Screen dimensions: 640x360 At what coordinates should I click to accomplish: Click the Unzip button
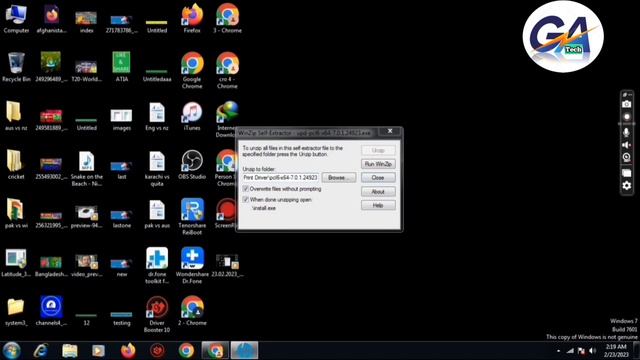[378, 150]
